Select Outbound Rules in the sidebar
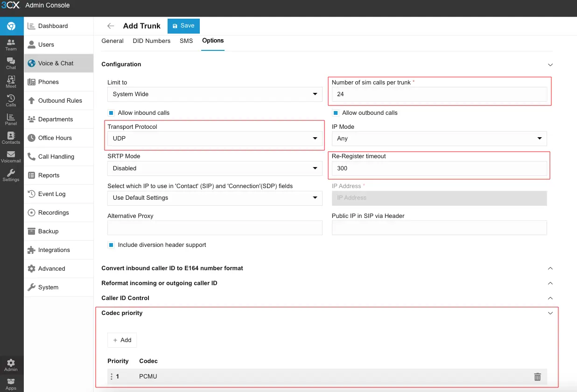The image size is (577, 392). [x=60, y=101]
